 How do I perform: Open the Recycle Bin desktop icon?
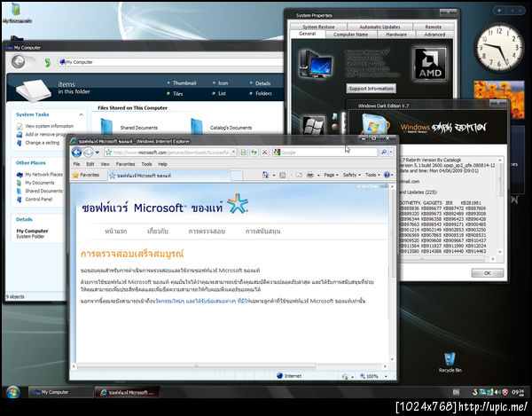450,363
